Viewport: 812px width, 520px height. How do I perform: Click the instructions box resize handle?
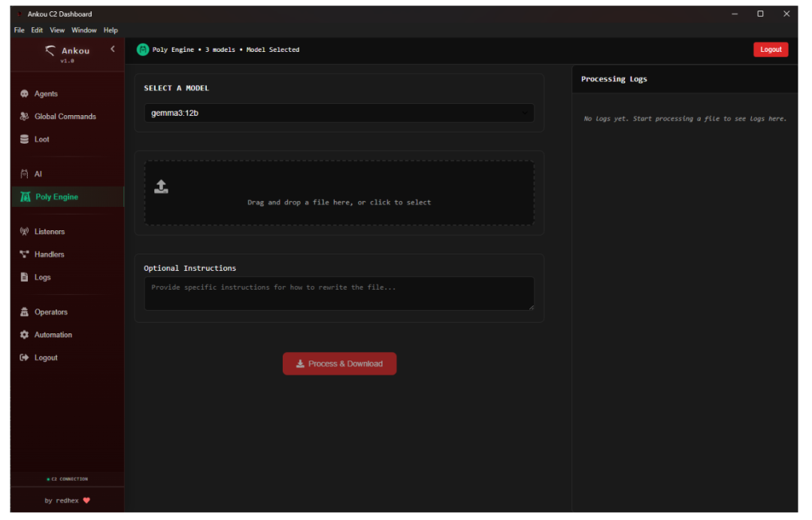(532, 308)
